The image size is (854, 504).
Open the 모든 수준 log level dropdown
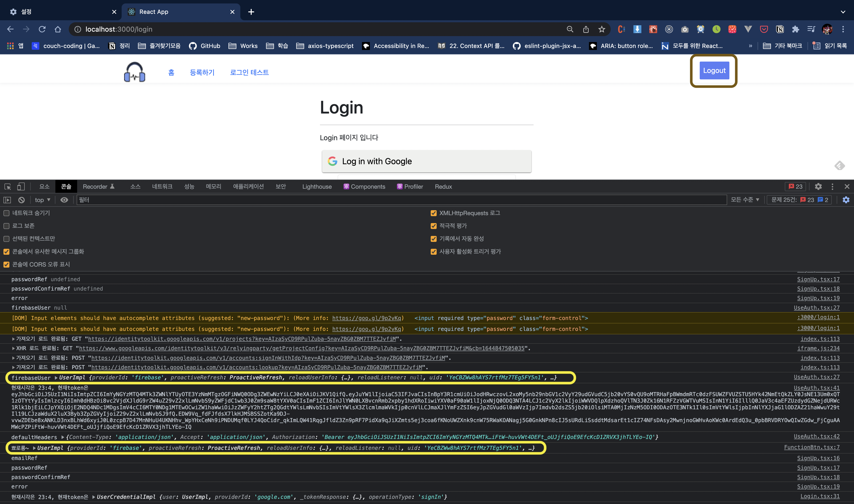745,200
